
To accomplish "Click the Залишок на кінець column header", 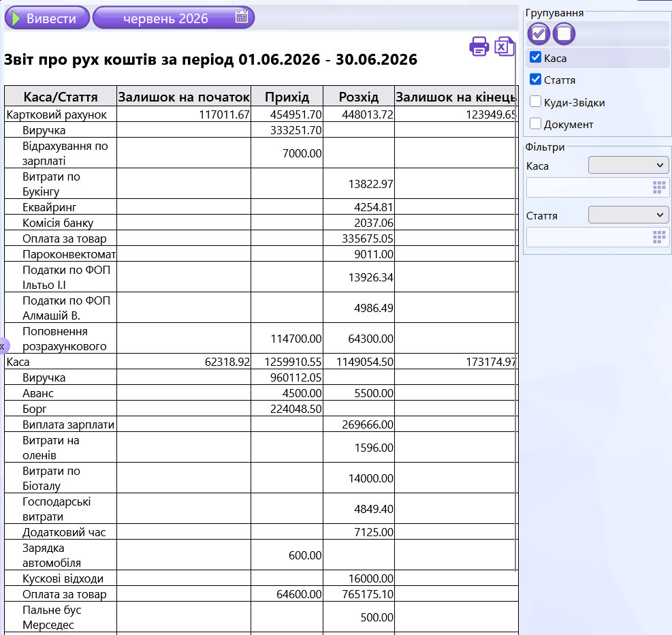I will (x=456, y=97).
